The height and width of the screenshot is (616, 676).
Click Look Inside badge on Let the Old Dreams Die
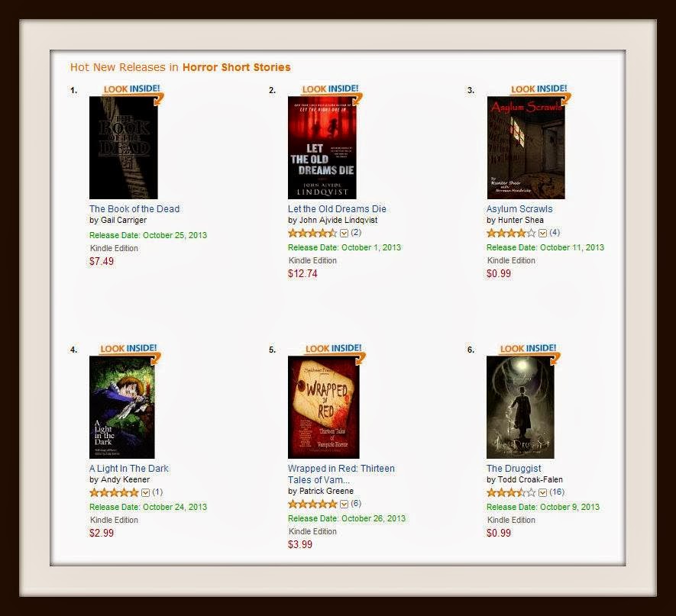[331, 92]
